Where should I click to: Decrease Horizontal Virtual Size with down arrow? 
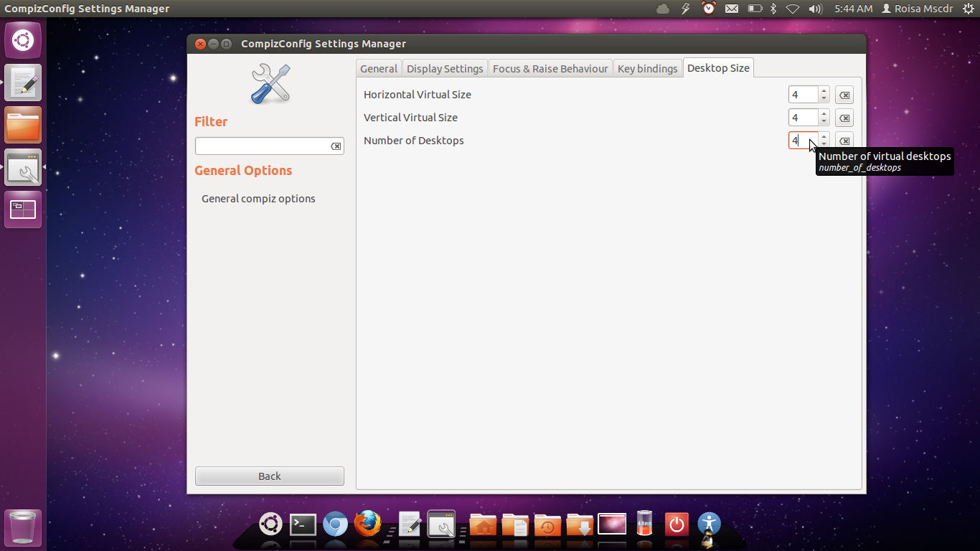(824, 99)
